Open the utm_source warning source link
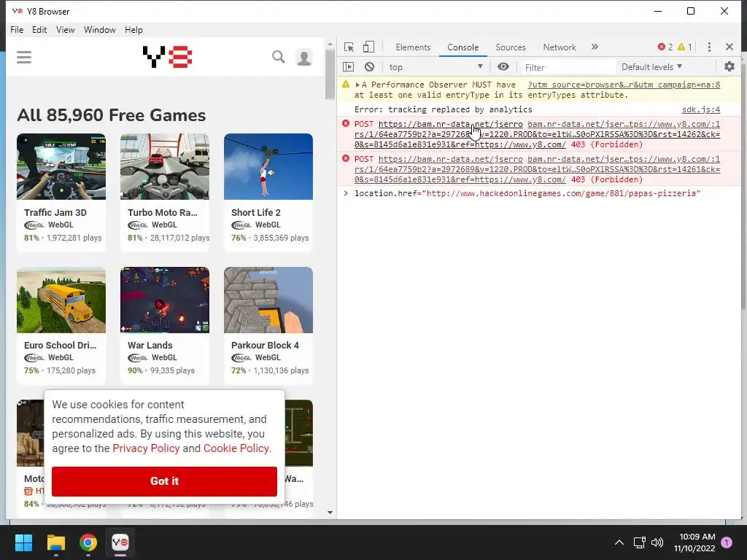Screen dimensions: 747x560 (624, 85)
